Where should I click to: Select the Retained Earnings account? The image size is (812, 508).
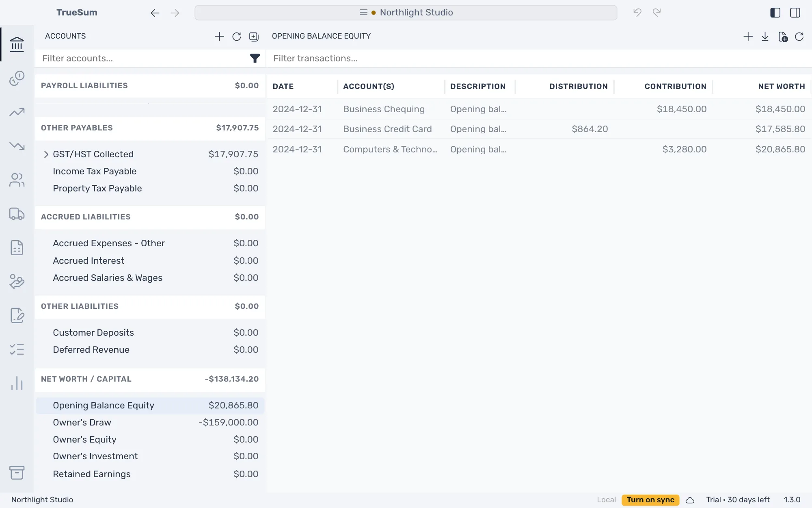click(150, 474)
